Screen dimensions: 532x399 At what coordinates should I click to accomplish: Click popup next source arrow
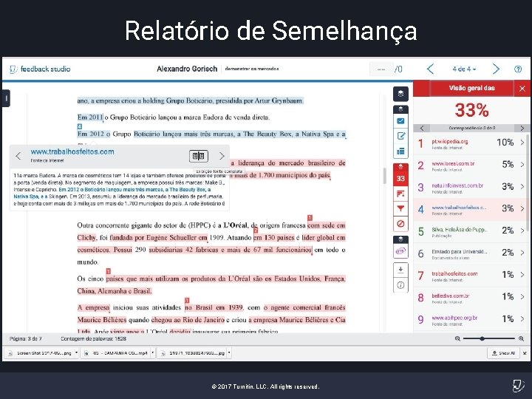[x=222, y=156]
